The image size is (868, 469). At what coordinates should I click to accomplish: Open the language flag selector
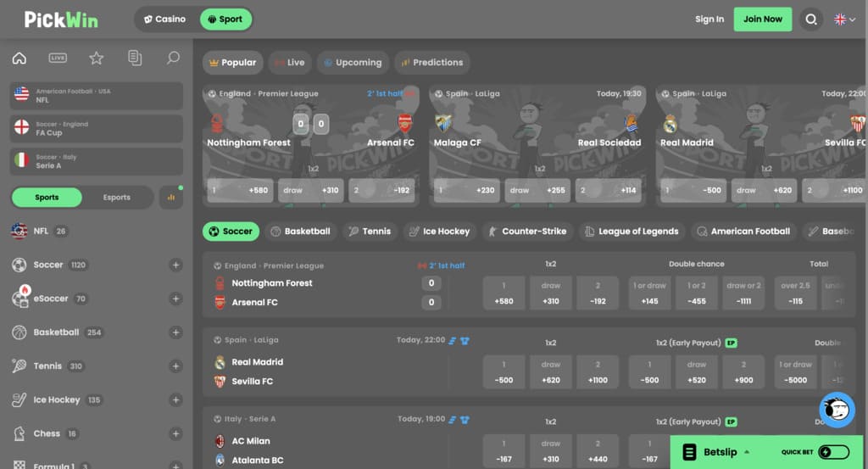845,20
